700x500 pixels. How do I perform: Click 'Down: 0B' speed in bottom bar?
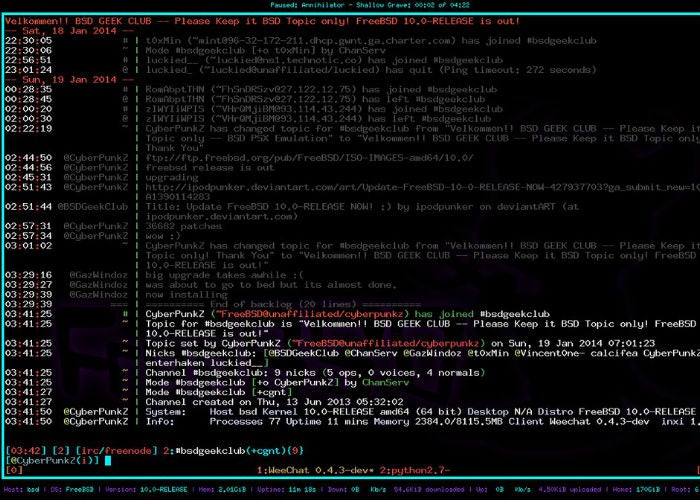tap(343, 490)
